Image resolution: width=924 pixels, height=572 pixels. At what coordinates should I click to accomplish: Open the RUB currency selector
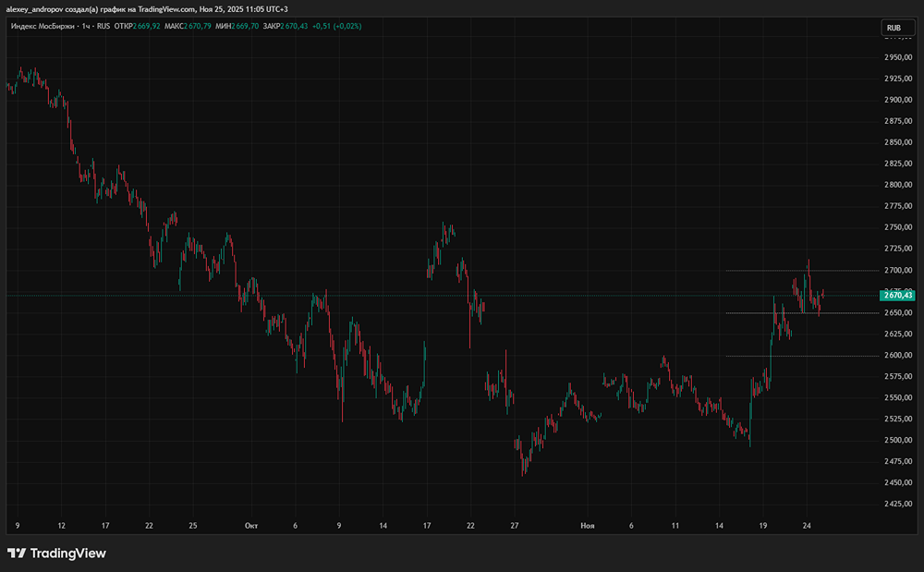[894, 28]
